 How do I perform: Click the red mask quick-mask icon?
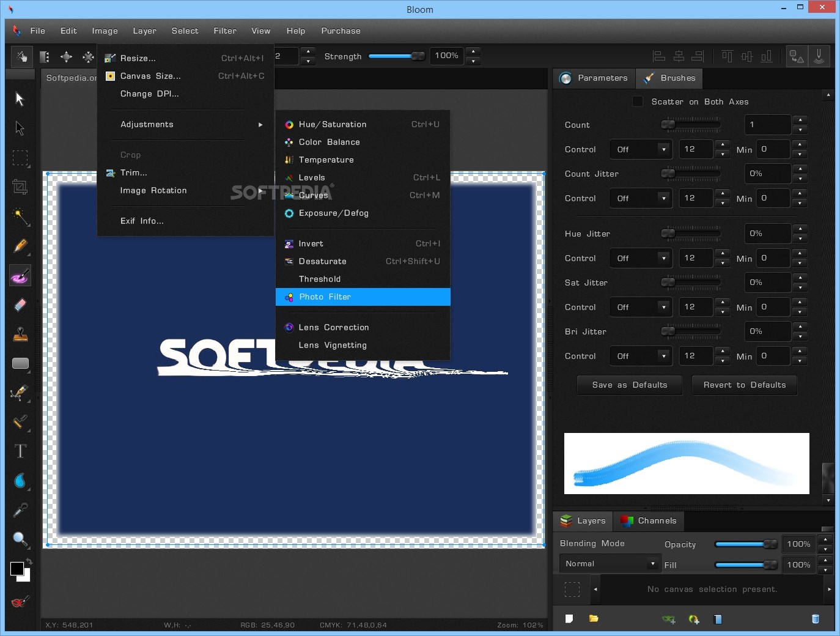20,602
